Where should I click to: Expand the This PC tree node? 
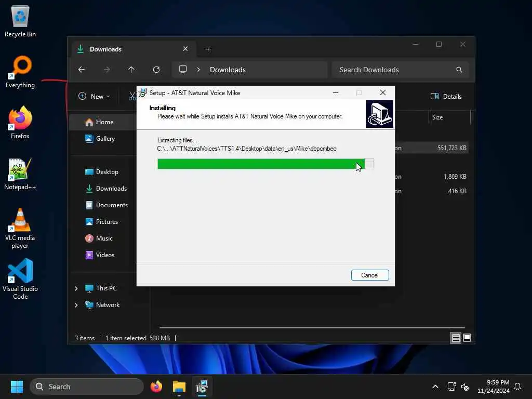tap(76, 288)
